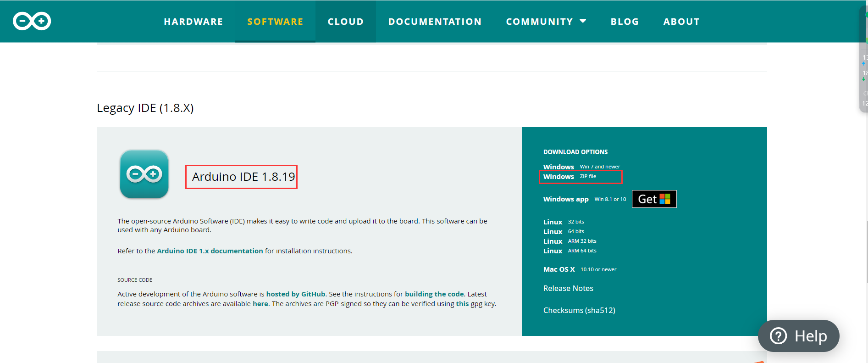Viewport: 868px width, 363px height.
Task: Open the About page
Action: [x=681, y=22]
